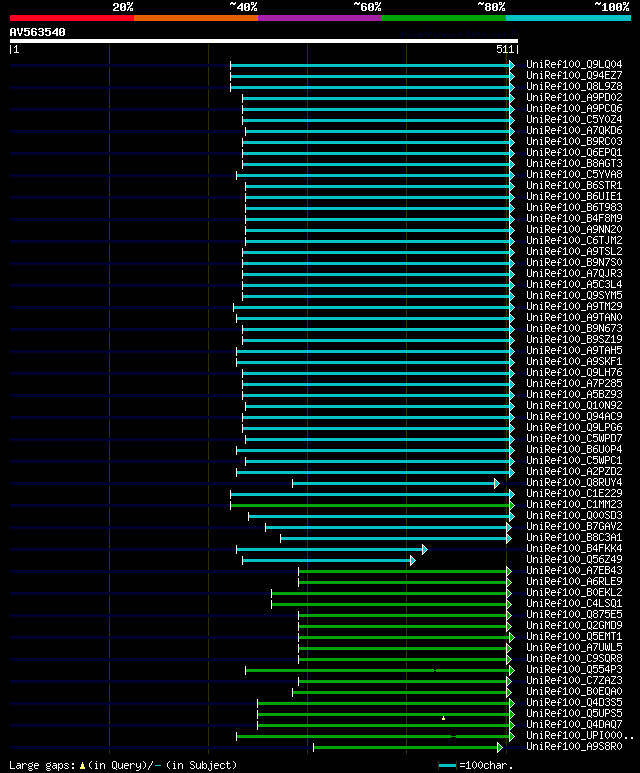Click the UniRef100_B6U0P4 label
Viewport: 640px width, 773px height.
click(x=574, y=450)
